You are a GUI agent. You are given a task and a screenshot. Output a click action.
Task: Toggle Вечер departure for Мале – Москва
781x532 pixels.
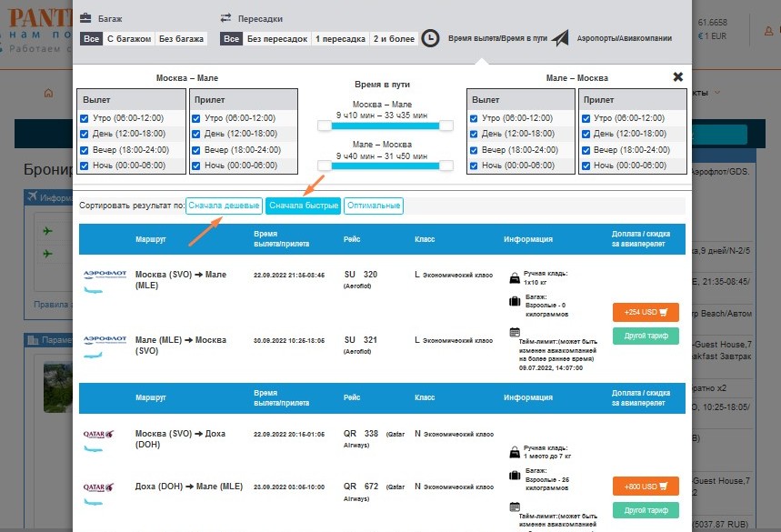(x=473, y=150)
